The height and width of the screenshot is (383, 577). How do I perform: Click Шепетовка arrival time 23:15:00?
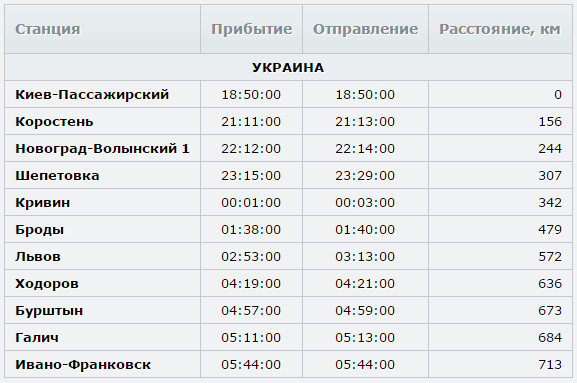251,175
